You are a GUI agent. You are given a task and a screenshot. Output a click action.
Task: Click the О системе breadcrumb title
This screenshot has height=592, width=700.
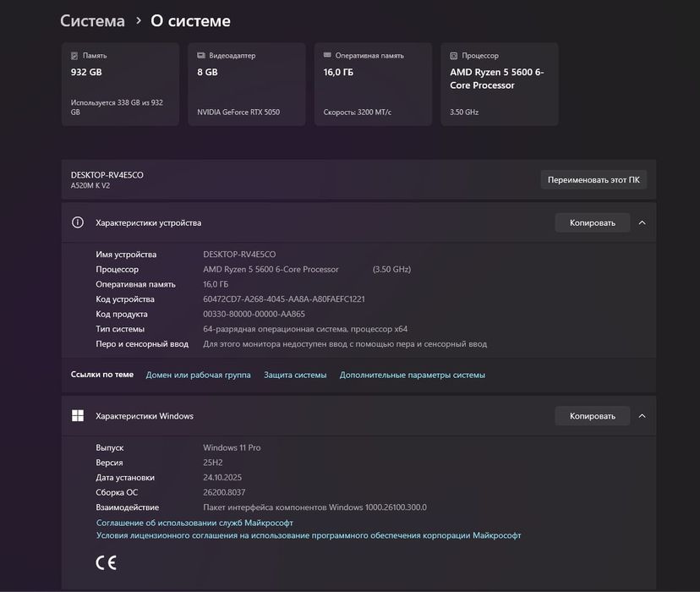pos(190,21)
